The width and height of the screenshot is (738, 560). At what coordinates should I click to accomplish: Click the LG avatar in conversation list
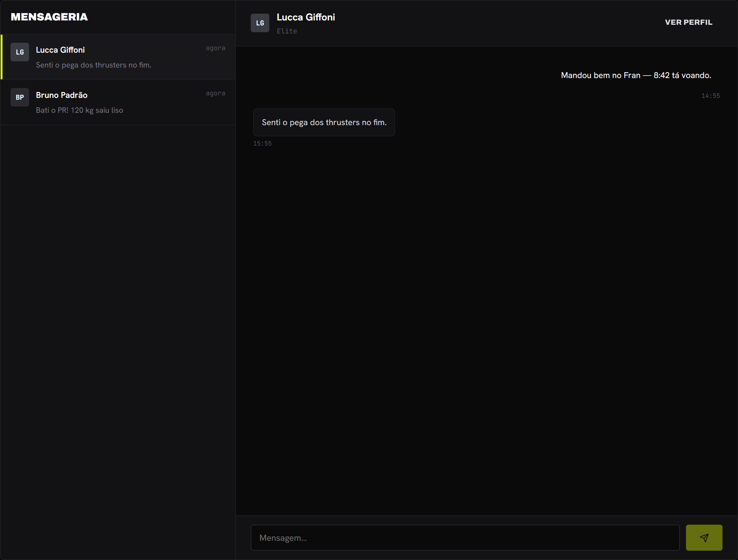(x=20, y=52)
